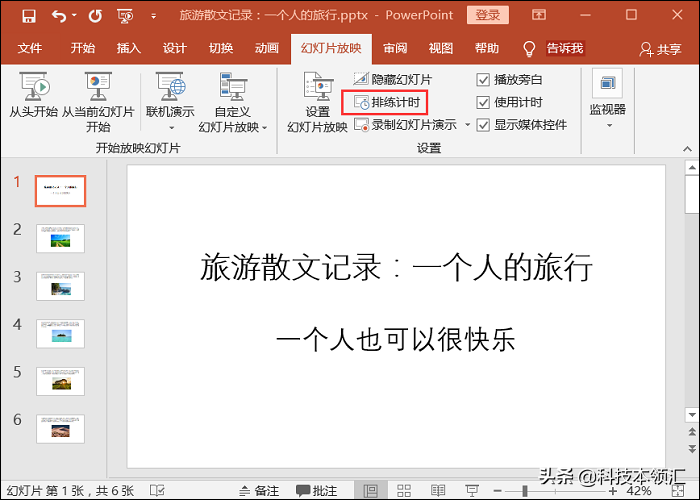Collapse the ribbon with the chevron

click(x=687, y=149)
